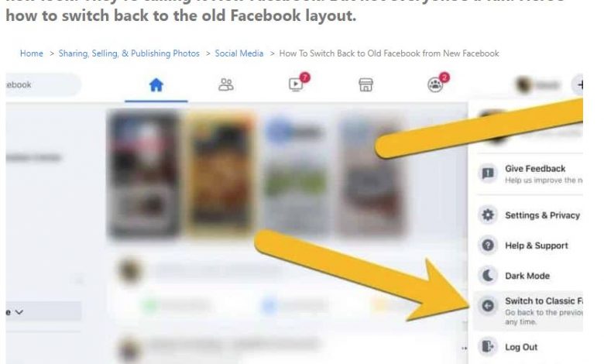Open the Marketplace storefront icon
The height and width of the screenshot is (364, 604).
tap(365, 84)
